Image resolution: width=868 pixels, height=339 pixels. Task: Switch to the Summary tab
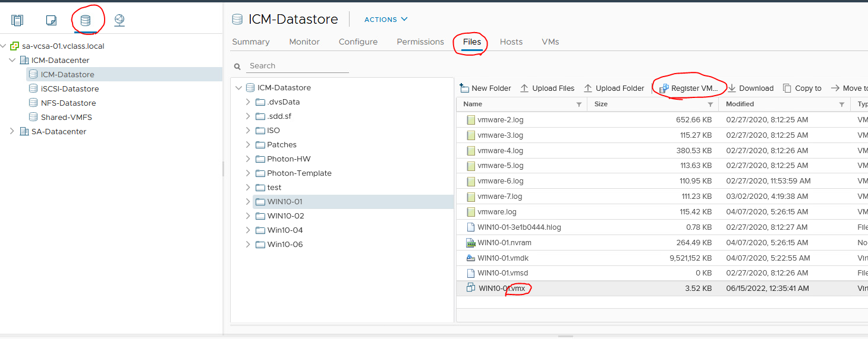251,42
